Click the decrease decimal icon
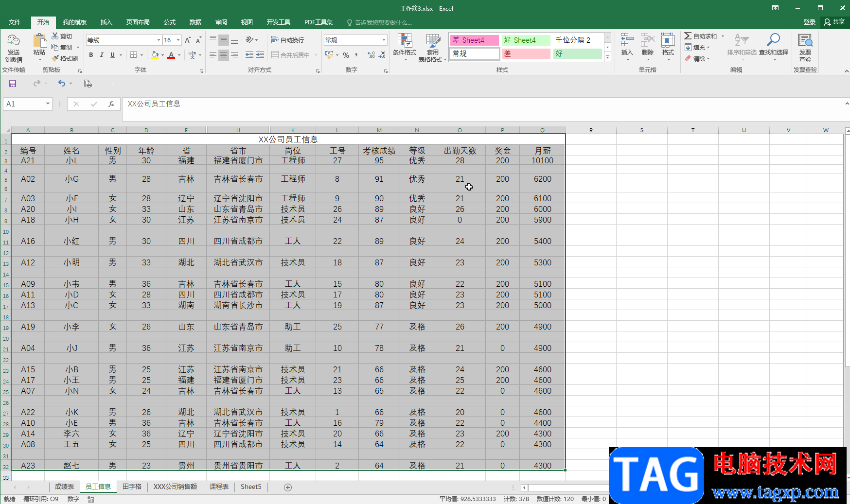The image size is (850, 504). point(382,55)
